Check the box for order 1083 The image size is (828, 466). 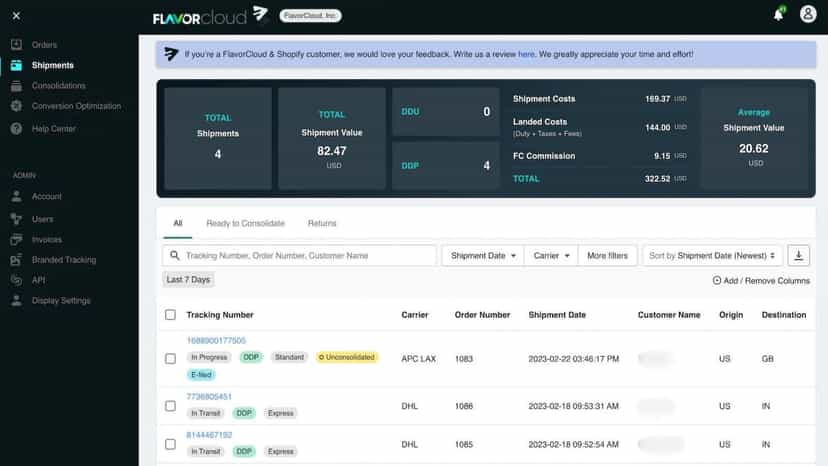tap(170, 359)
